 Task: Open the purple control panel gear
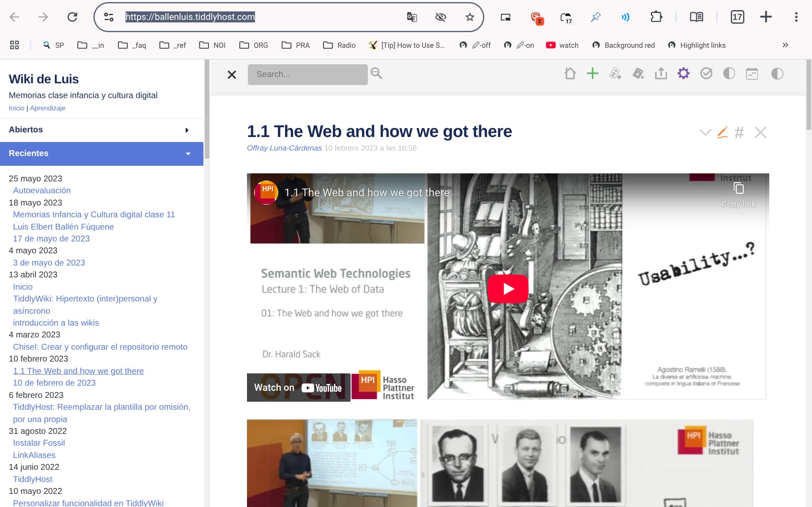click(683, 74)
